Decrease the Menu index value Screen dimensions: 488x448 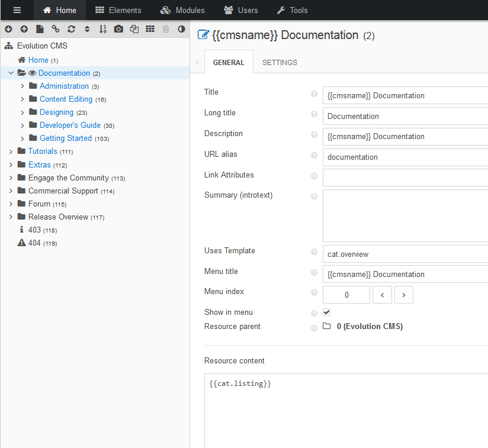point(382,295)
